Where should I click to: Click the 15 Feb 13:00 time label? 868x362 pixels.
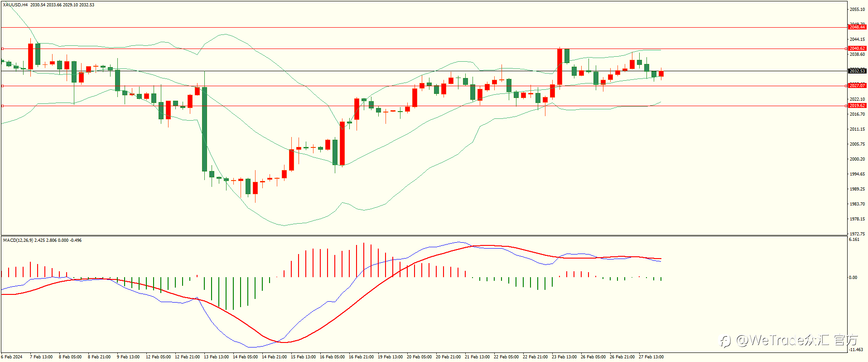[x=303, y=357]
